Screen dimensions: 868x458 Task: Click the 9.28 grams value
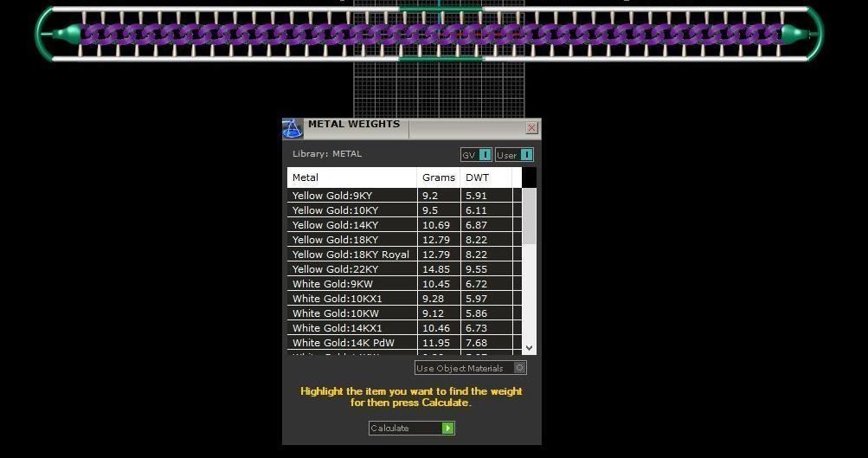coord(433,298)
